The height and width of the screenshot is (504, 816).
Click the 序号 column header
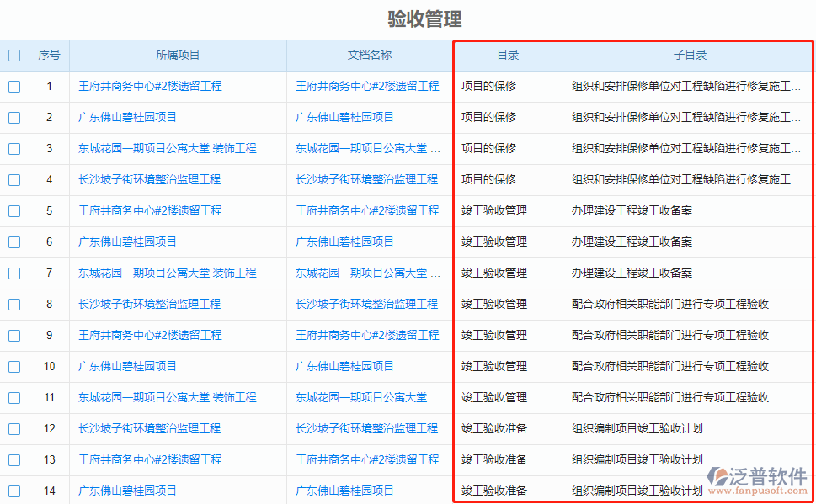(49, 55)
